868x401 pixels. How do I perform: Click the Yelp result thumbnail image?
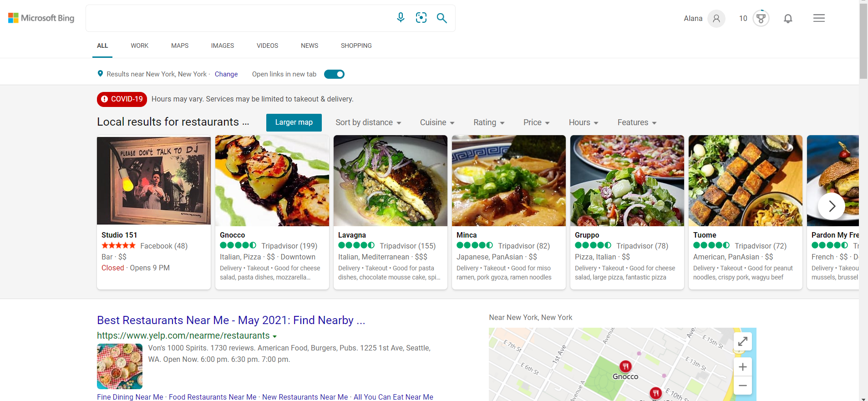120,366
